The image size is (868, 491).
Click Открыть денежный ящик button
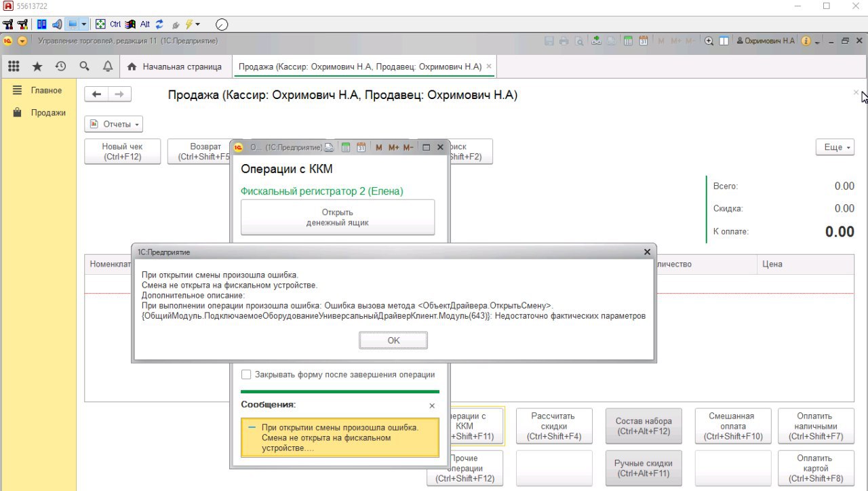[x=338, y=217]
